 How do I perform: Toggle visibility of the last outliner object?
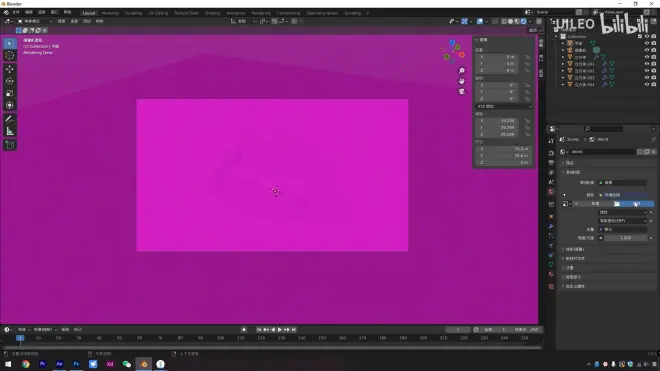pos(647,85)
